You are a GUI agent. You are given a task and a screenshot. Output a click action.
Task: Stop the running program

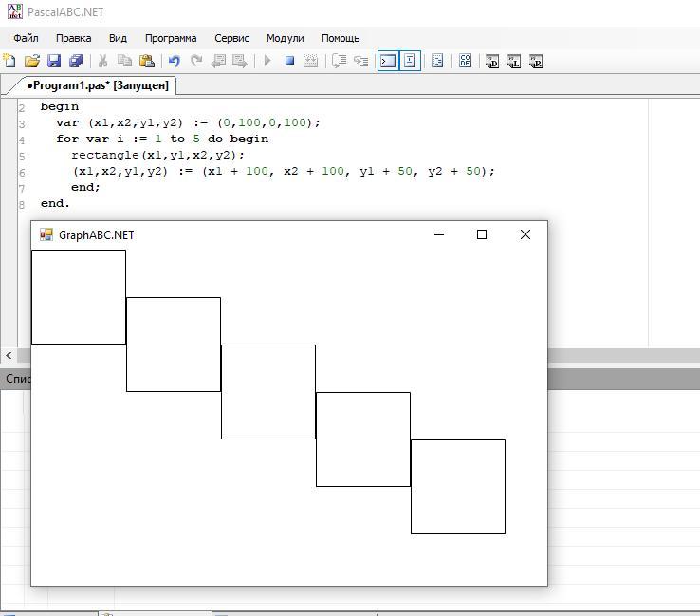coord(289,61)
